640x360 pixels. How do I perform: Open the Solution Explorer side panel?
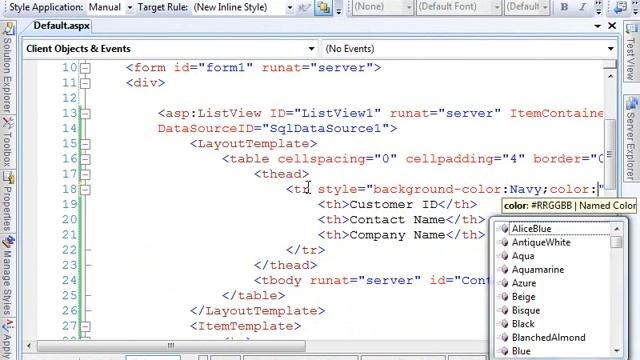click(7, 68)
